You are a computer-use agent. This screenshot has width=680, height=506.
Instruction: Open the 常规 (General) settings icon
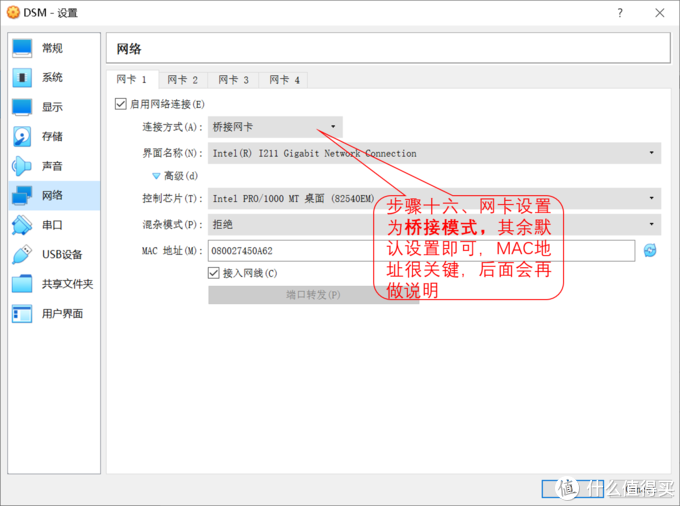[22, 48]
